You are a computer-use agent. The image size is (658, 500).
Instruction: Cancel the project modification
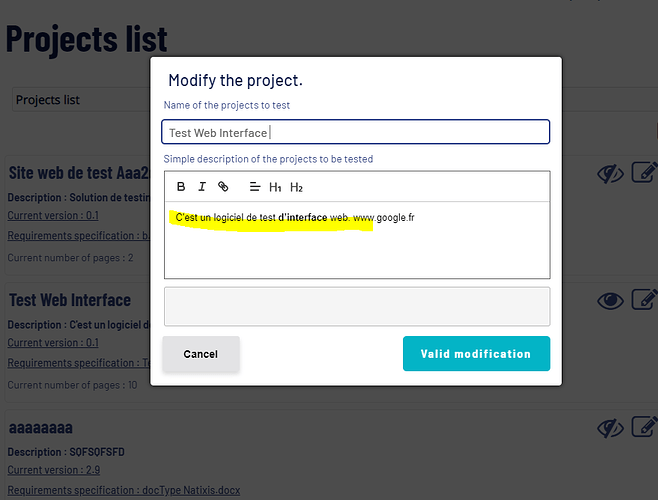click(x=201, y=354)
